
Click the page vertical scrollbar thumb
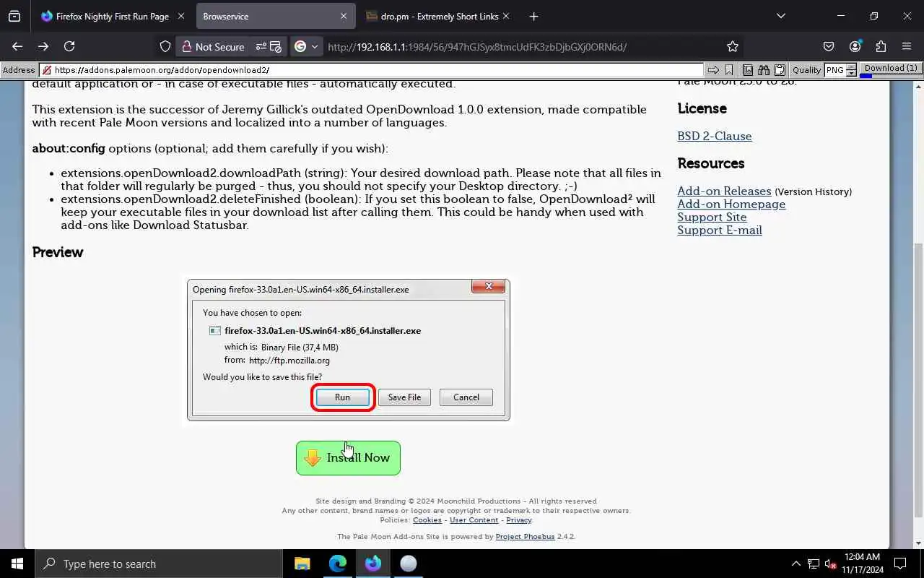[x=918, y=379]
